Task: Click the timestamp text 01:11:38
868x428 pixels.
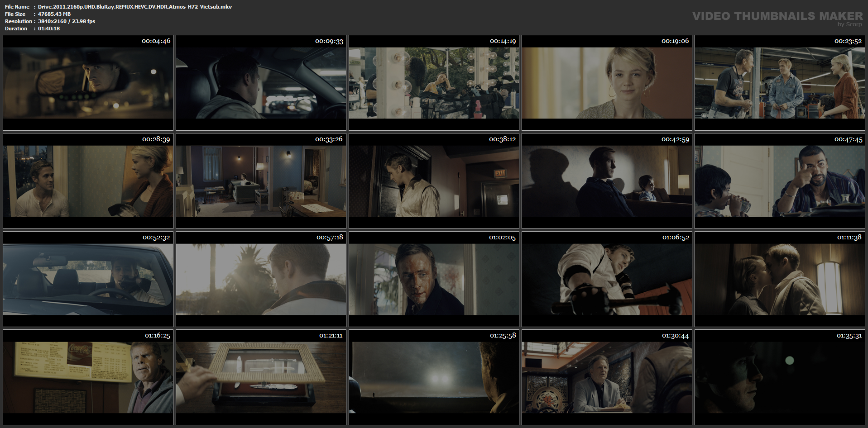Action: [849, 238]
